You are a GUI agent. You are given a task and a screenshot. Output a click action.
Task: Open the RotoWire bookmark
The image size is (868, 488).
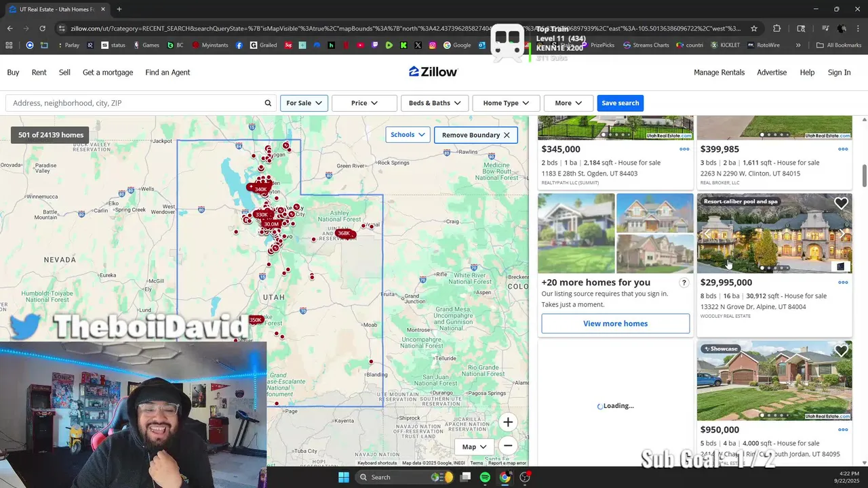pos(763,45)
